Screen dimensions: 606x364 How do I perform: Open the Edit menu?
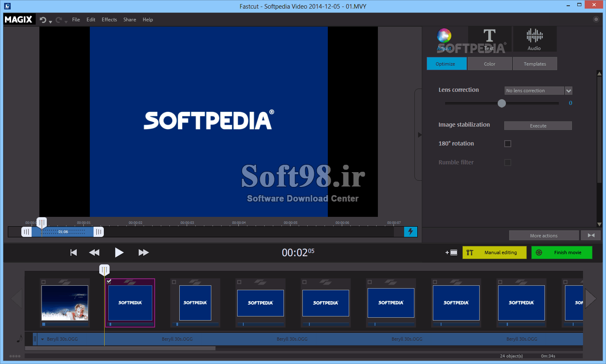pos(91,20)
